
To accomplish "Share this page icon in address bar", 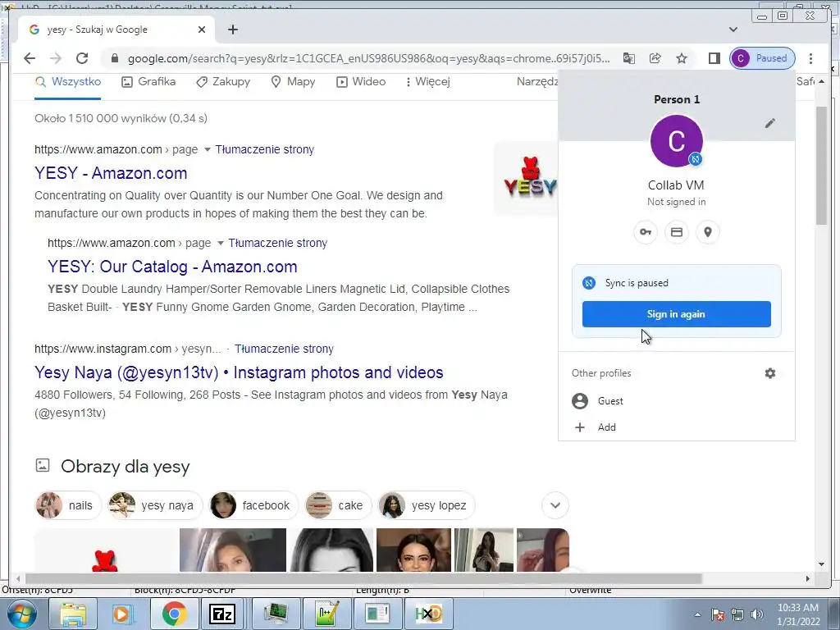I will click(655, 58).
